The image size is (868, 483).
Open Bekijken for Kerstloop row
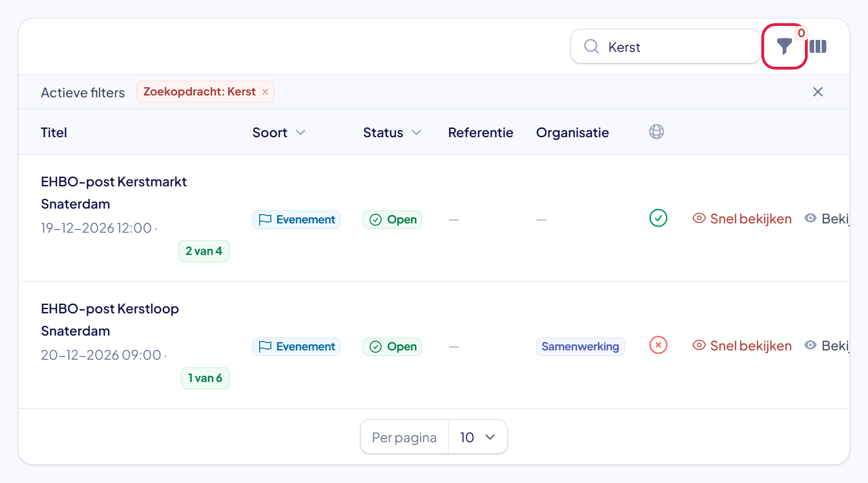click(x=827, y=346)
